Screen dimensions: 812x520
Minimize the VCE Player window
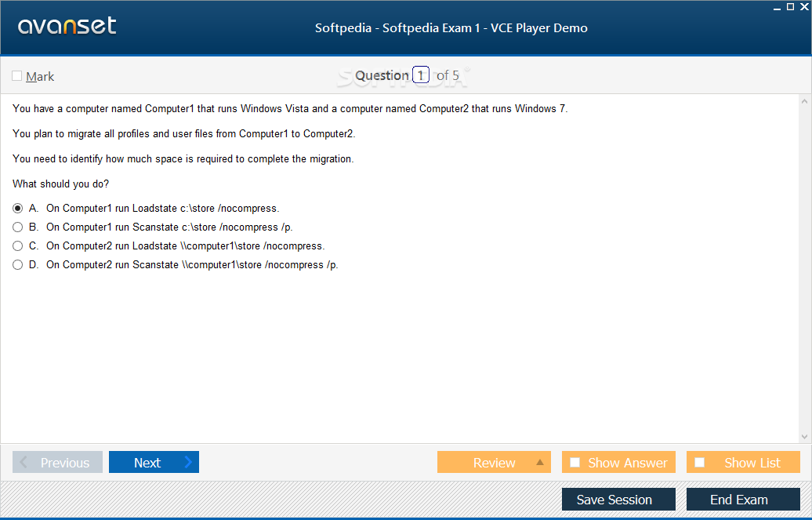coord(777,7)
